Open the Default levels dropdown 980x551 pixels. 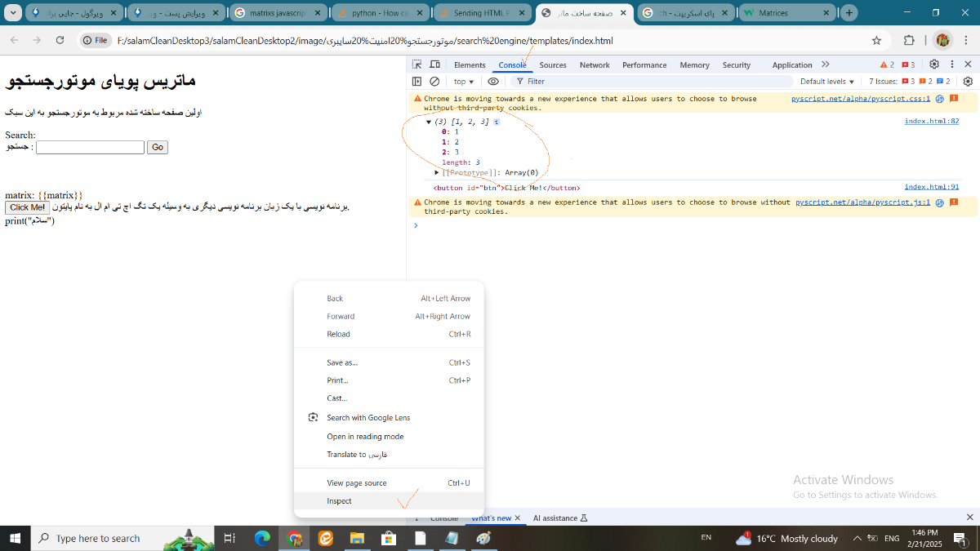click(826, 82)
